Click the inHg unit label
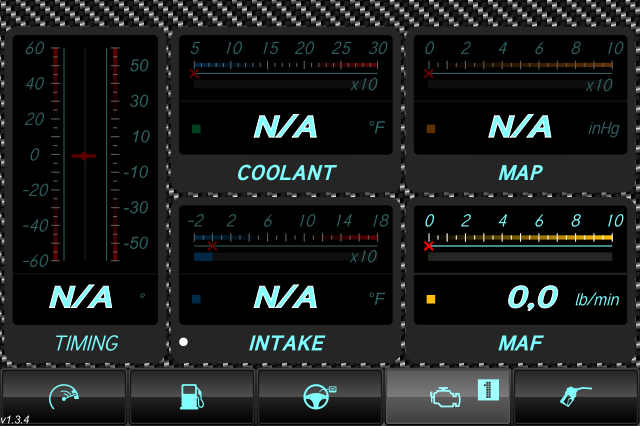 point(604,129)
